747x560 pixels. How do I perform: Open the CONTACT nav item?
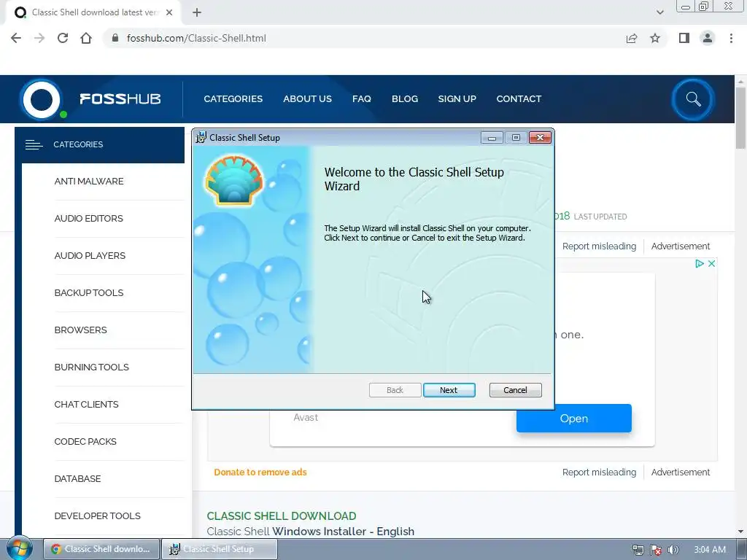[519, 99]
